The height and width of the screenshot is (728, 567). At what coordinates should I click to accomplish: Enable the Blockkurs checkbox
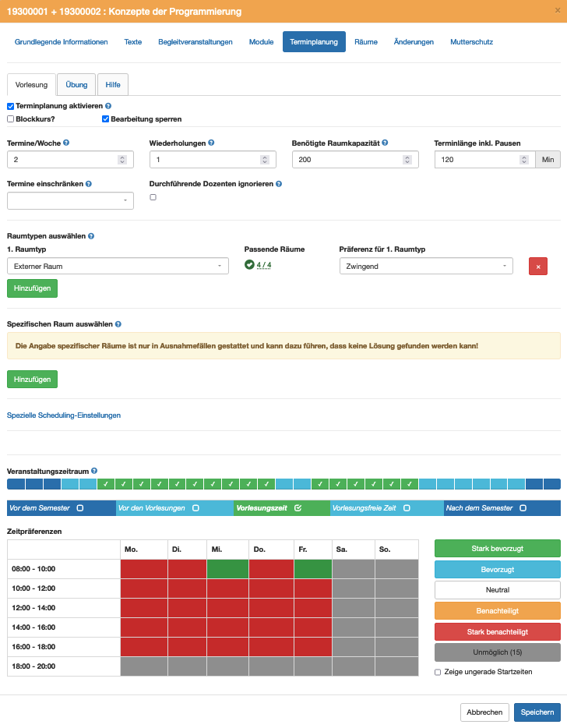(x=11, y=119)
